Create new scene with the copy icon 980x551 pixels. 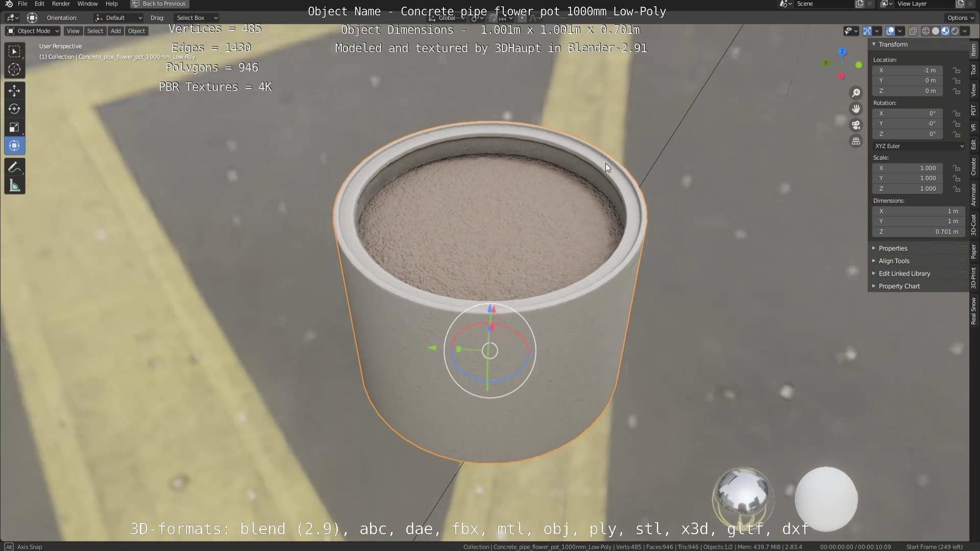tap(860, 4)
